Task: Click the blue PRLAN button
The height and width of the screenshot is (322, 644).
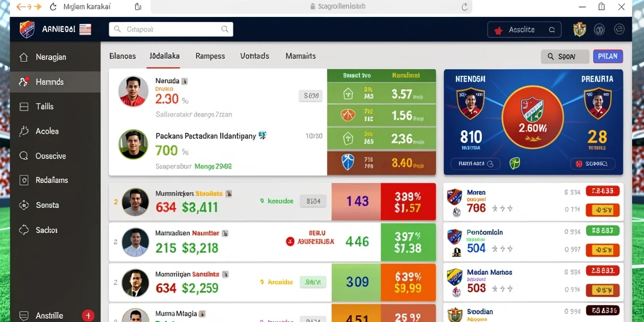Action: pyautogui.click(x=608, y=57)
